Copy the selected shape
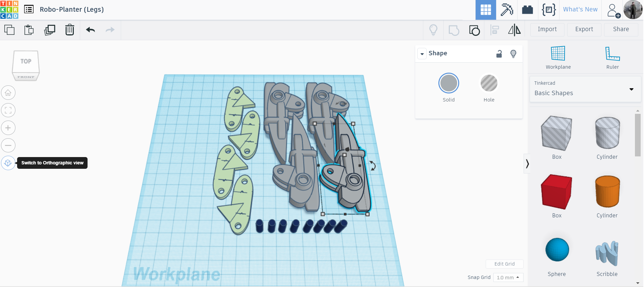Screen dimensions: 644x287 (x=9, y=30)
